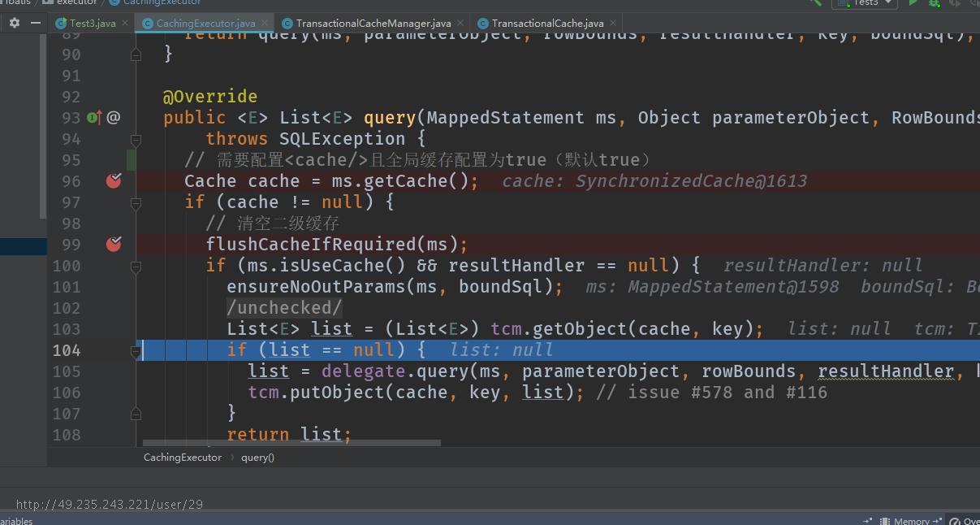Screen dimensions: 980x525
Task: Click the implements-method gutter icon on line 93
Action: pos(94,118)
